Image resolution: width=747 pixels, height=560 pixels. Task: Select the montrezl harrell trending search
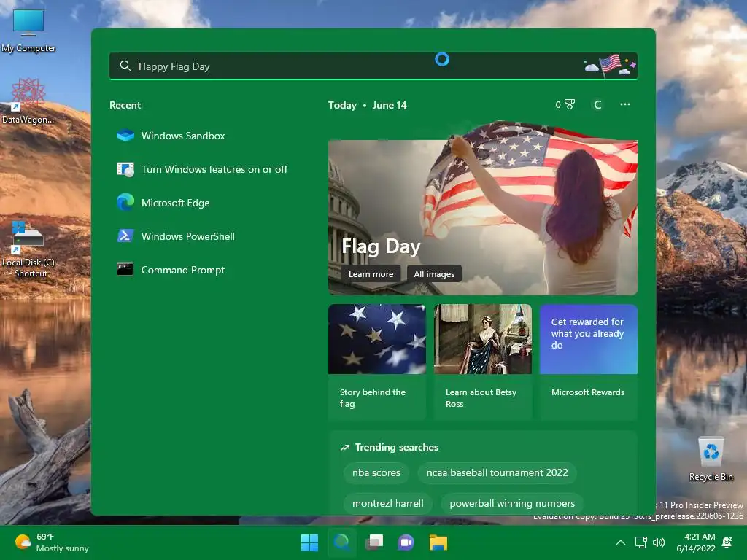tap(388, 503)
